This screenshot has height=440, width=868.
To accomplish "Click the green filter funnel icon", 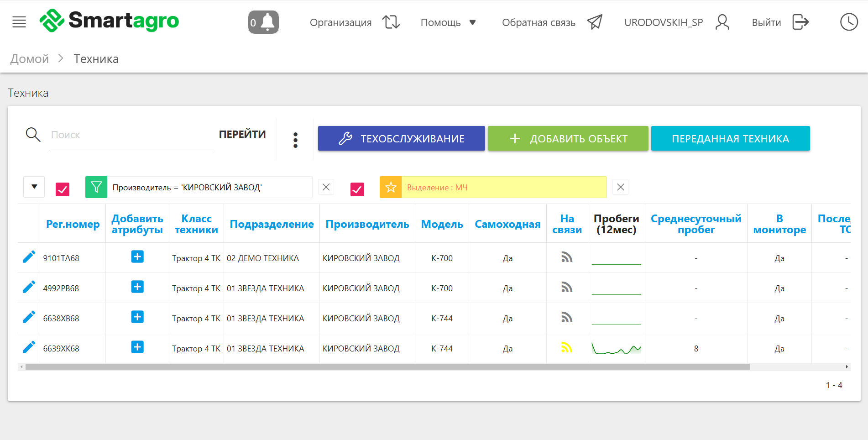I will [96, 187].
